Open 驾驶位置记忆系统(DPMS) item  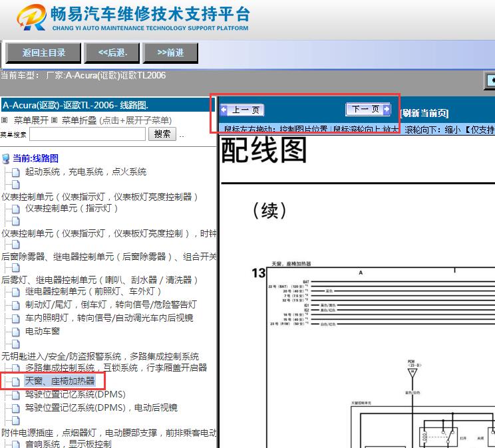(x=75, y=394)
